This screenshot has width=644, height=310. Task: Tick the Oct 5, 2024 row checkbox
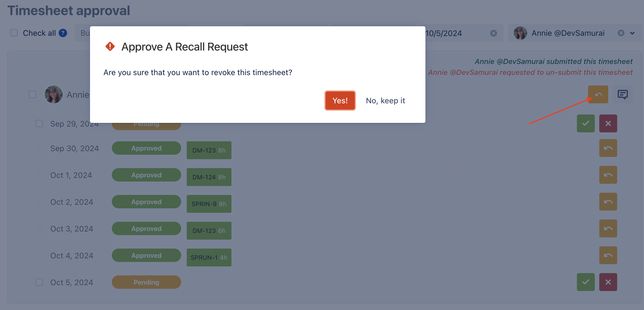coord(39,282)
